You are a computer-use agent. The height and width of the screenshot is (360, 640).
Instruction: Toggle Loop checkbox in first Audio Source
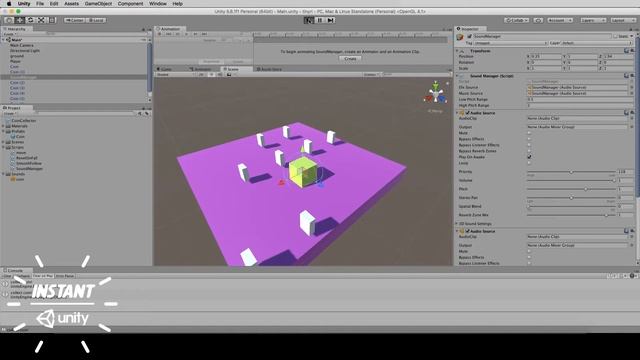click(529, 163)
